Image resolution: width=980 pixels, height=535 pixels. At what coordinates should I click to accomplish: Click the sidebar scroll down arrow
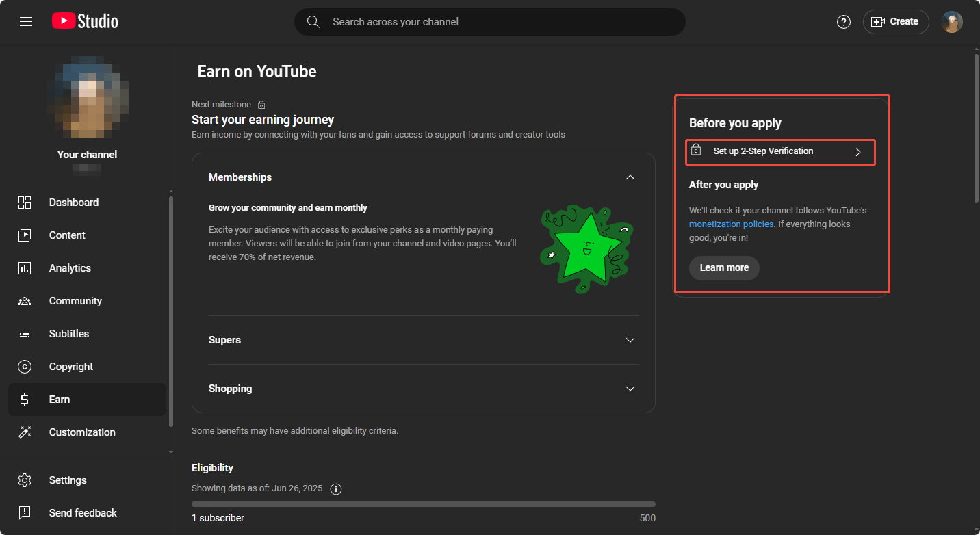tap(170, 452)
